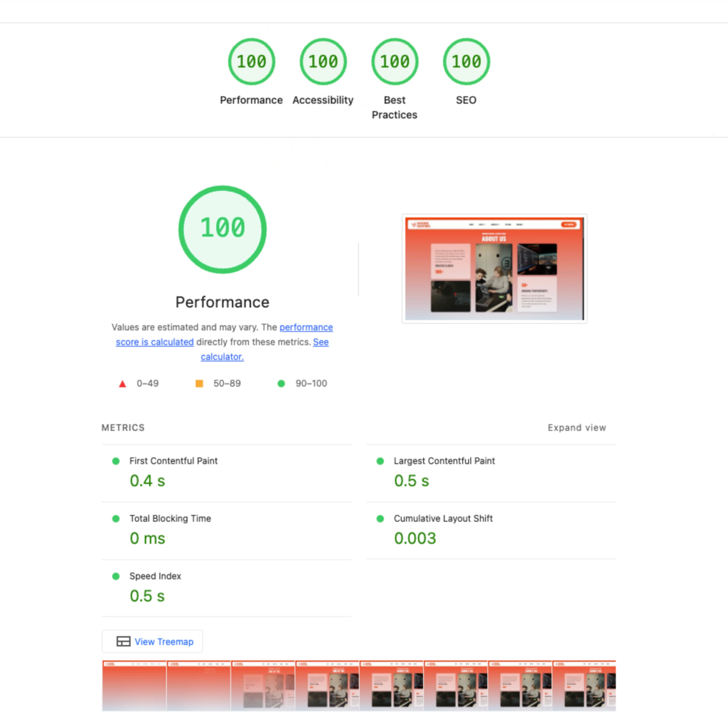
Task: Expand the First Contentful Paint metric
Action: coord(173,461)
